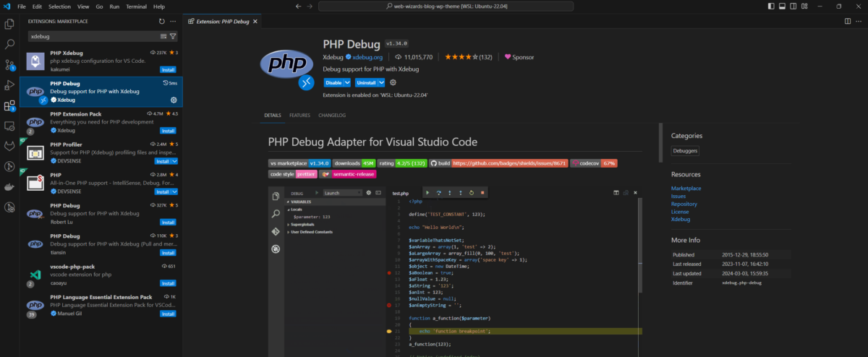Click the command center search bar
The image size is (868, 357).
point(446,6)
